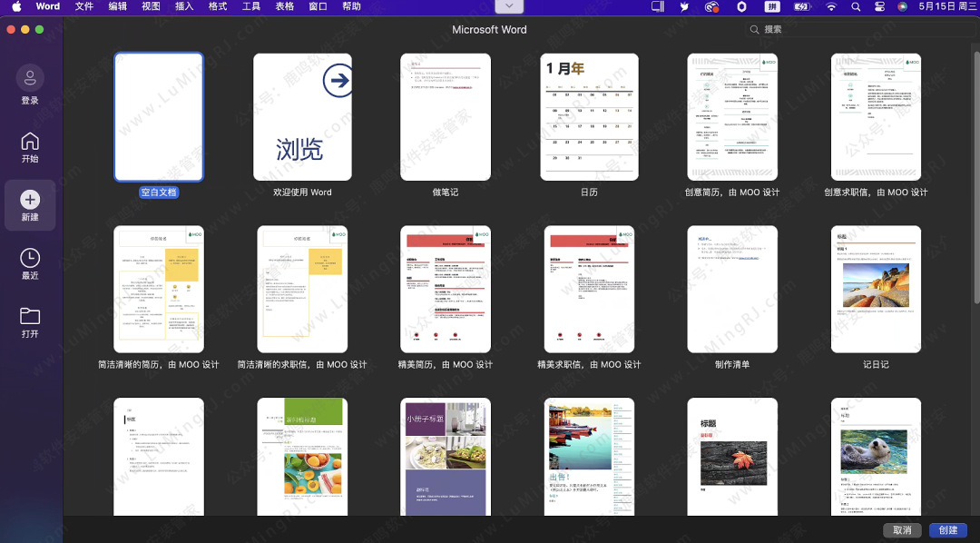Image resolution: width=980 pixels, height=543 pixels.
Task: Expand the chevron dropdown at top center
Action: pos(509,6)
